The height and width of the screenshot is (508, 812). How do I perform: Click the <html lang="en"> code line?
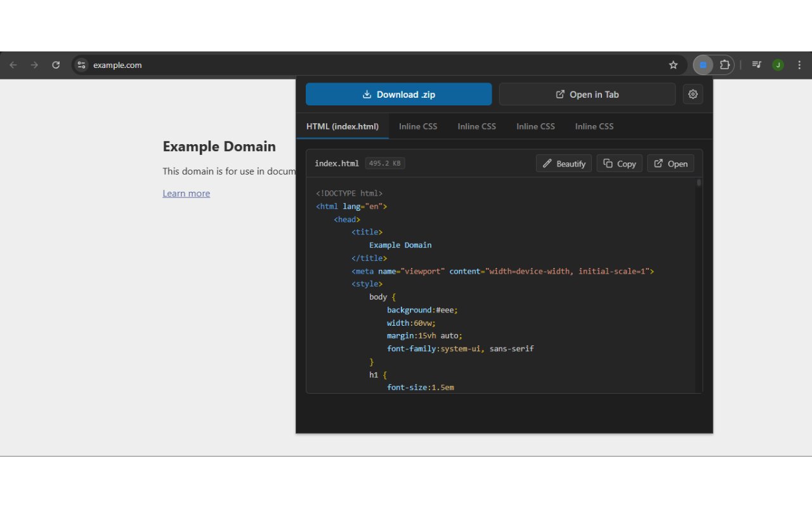351,206
